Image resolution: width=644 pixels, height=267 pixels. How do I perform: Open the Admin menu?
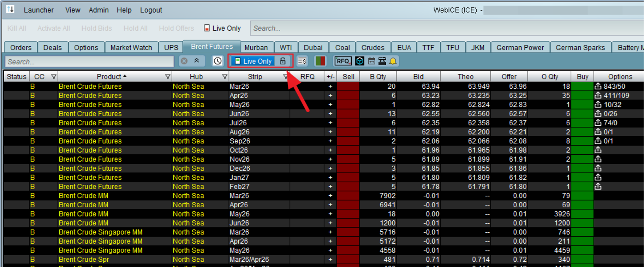coord(99,10)
